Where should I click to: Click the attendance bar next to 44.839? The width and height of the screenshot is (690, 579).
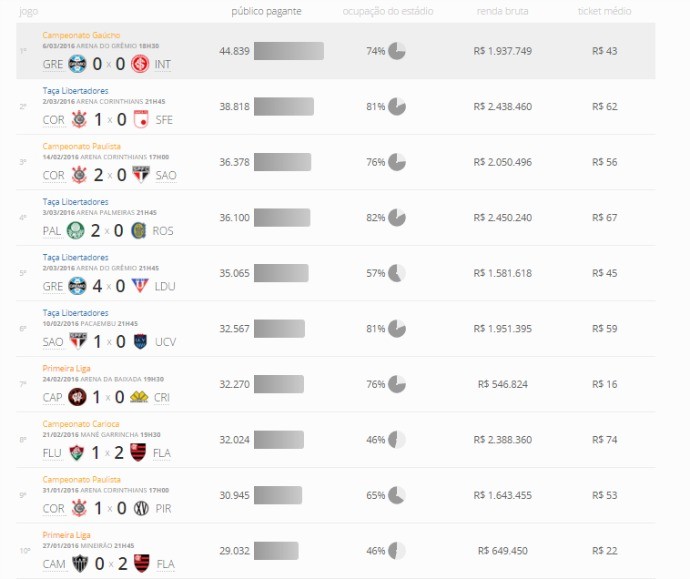[289, 51]
